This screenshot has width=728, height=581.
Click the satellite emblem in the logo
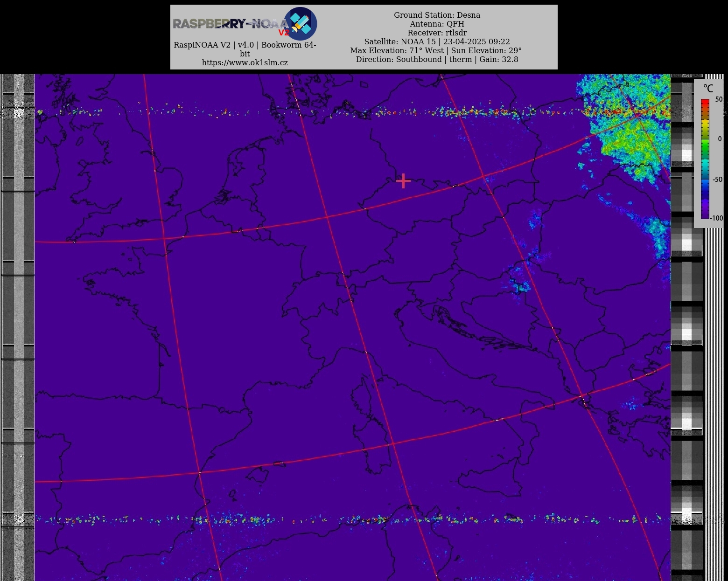300,24
